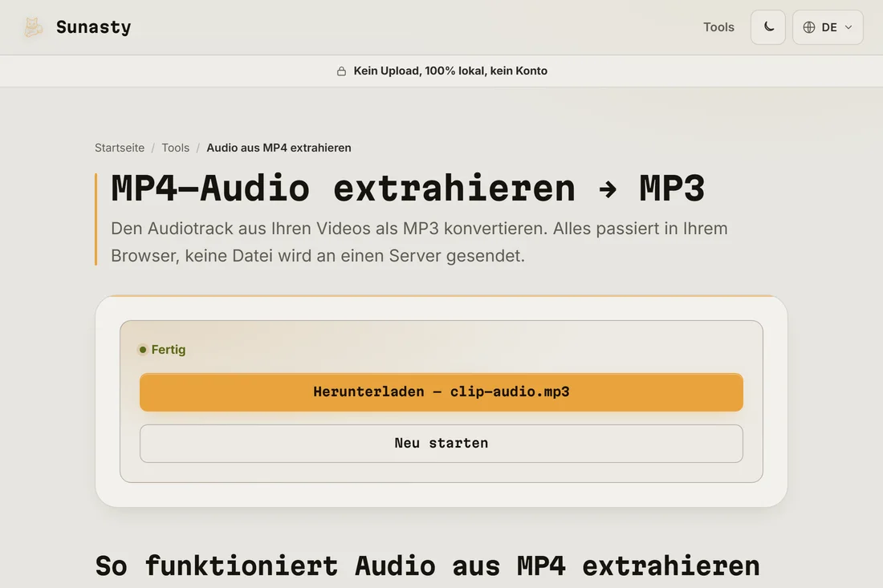
Task: Expand the DE language dropdown
Action: click(828, 27)
